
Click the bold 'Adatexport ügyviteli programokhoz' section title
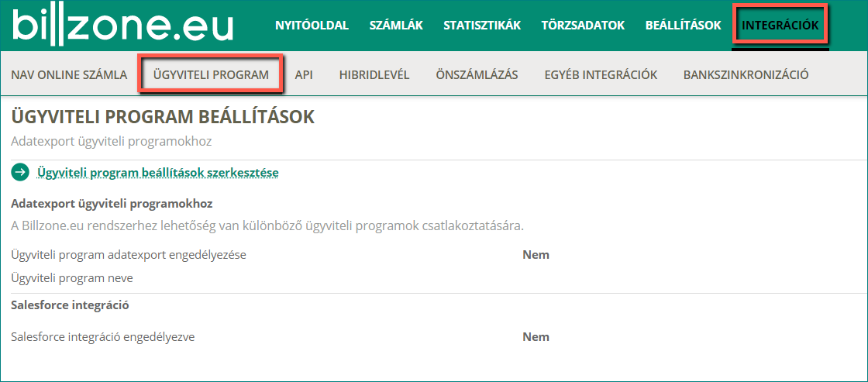click(x=112, y=204)
